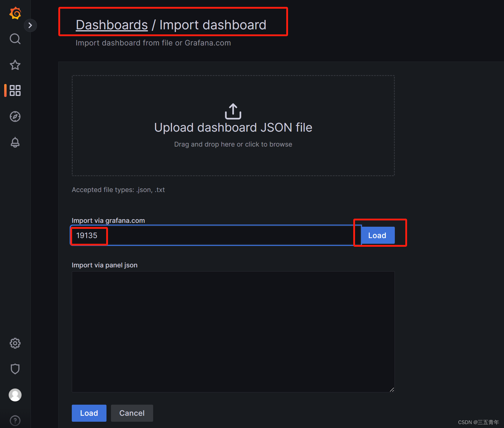
Task: Click the 'Import via grafana.com' label
Action: coord(108,221)
